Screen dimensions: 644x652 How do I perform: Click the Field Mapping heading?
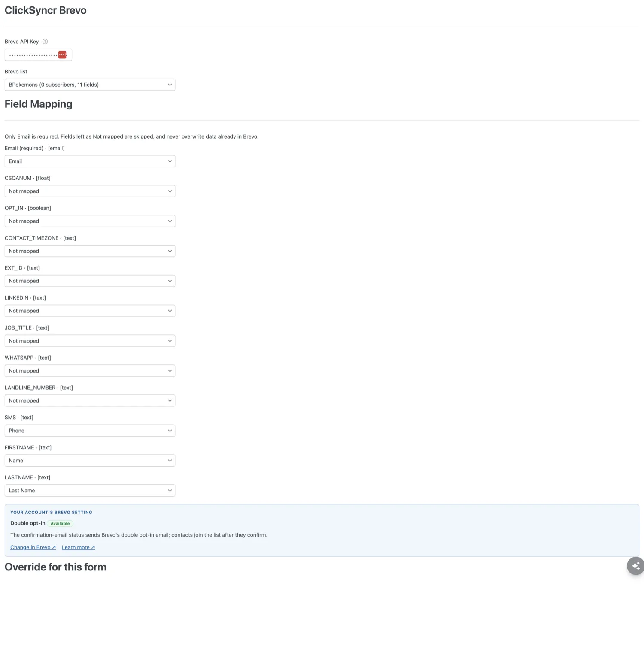39,104
